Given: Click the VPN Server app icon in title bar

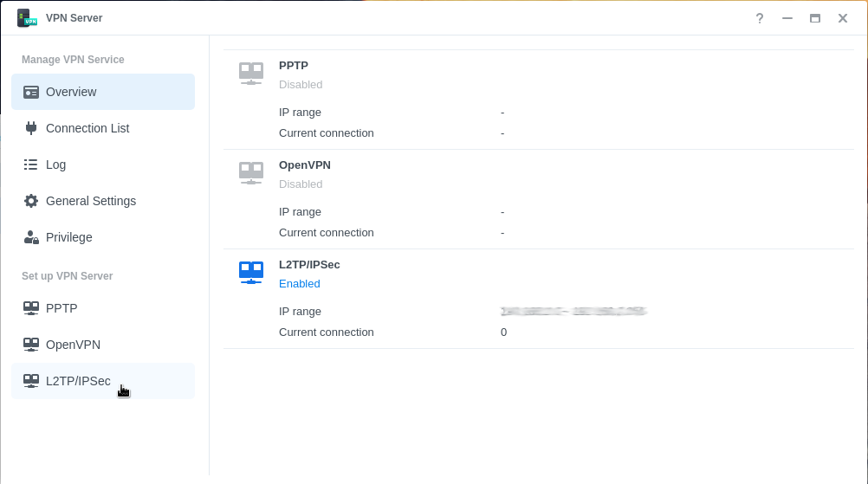Looking at the screenshot, I should coord(27,17).
